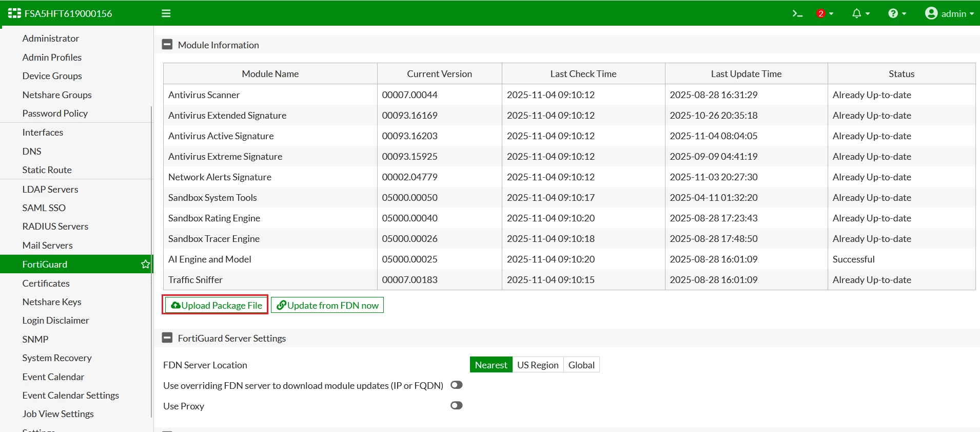This screenshot has height=432, width=980.
Task: Go to Interfaces settings
Action: click(x=43, y=132)
